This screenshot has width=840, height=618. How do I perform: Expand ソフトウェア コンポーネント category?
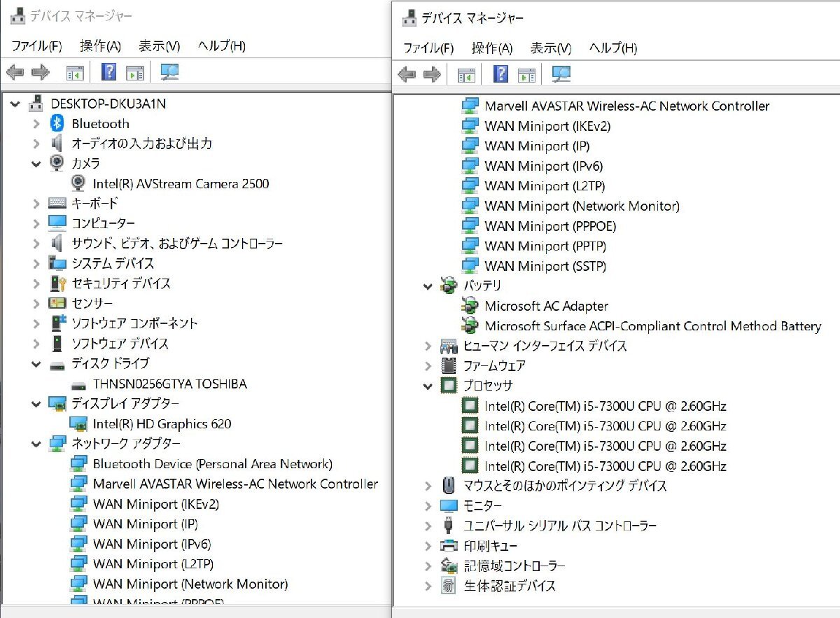pos(36,323)
